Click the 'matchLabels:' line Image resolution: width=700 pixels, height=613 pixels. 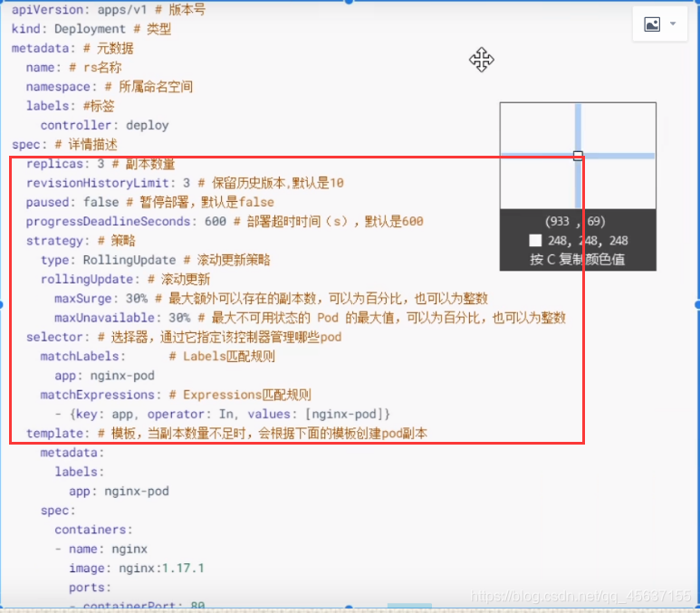click(x=158, y=356)
